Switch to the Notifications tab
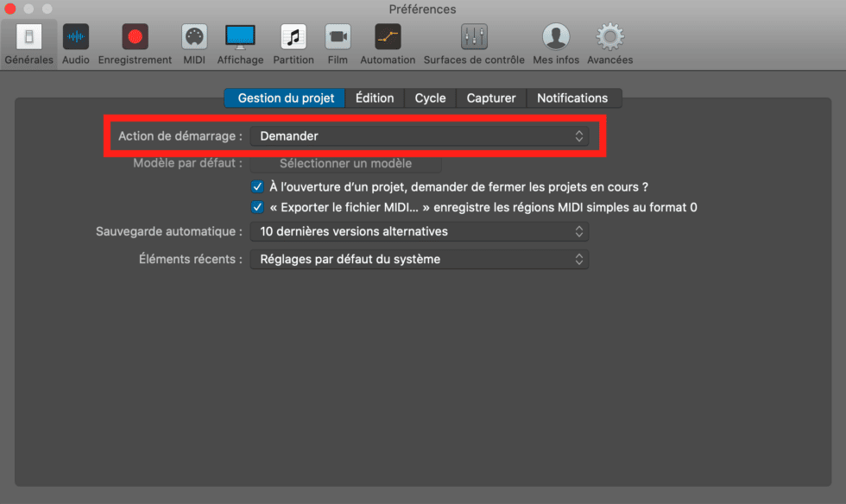The height and width of the screenshot is (504, 846). (x=572, y=98)
